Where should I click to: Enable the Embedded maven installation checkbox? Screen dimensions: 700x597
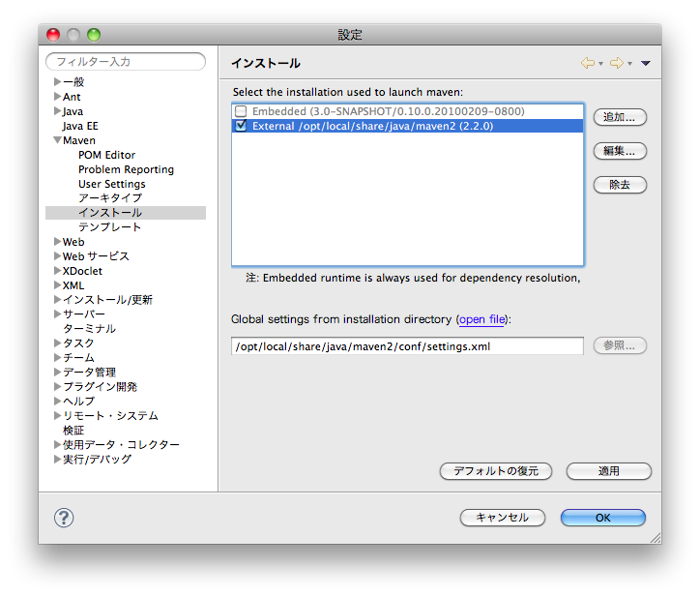coord(241,111)
